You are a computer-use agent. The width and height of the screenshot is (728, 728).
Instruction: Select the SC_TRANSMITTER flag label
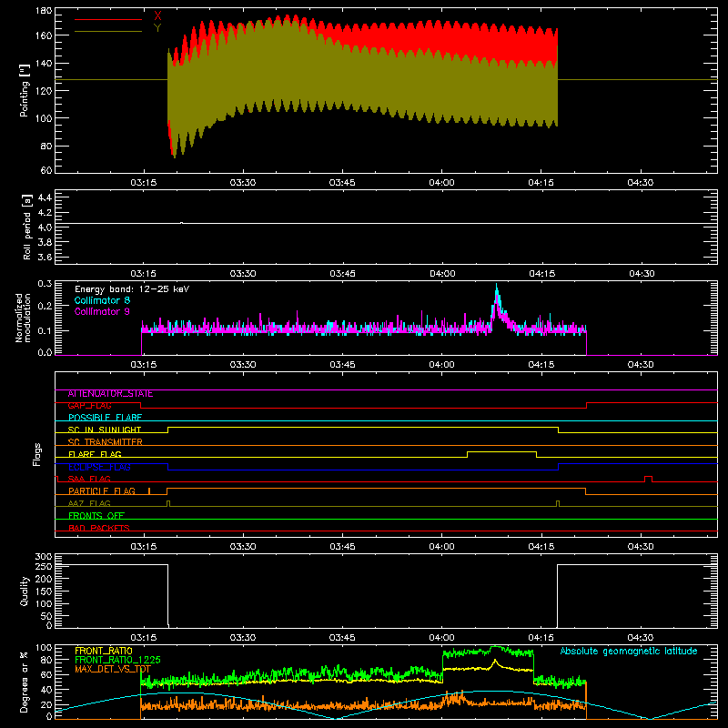tap(106, 442)
